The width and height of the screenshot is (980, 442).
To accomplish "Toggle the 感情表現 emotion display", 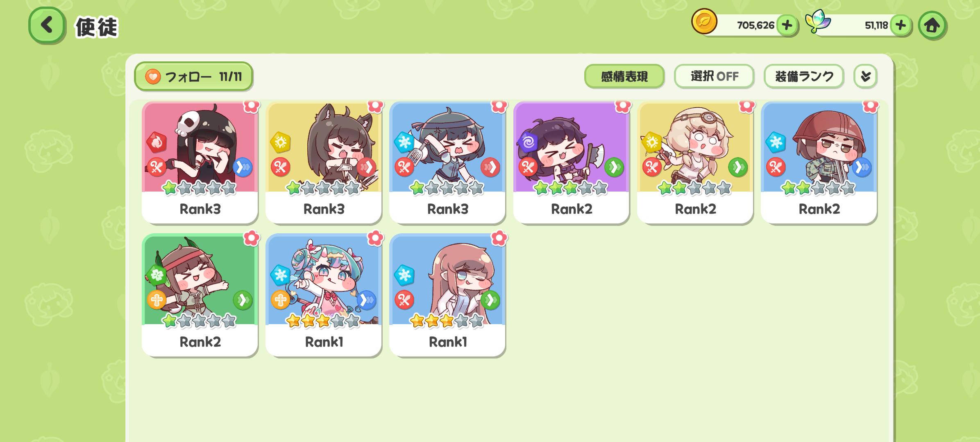I will [624, 76].
